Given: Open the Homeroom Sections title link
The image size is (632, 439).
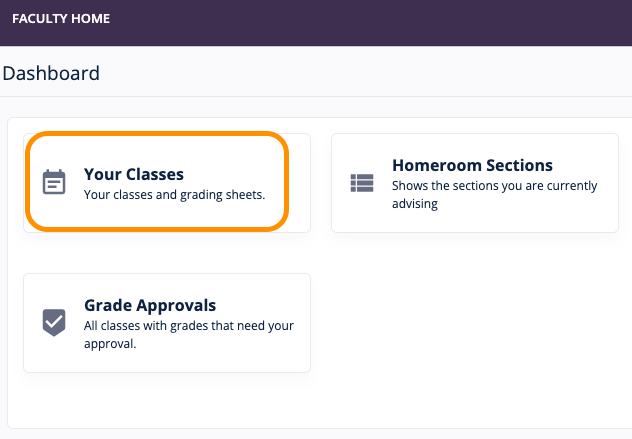Looking at the screenshot, I should (472, 165).
